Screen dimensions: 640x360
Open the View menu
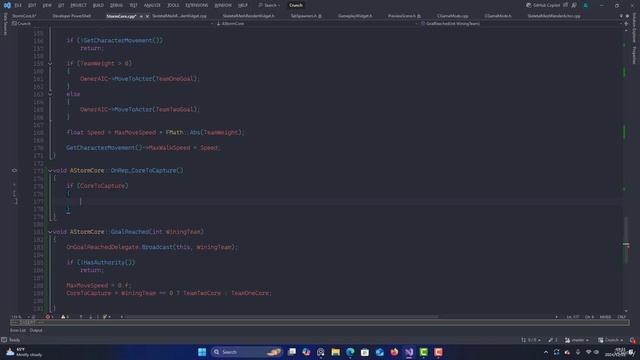(47, 5)
